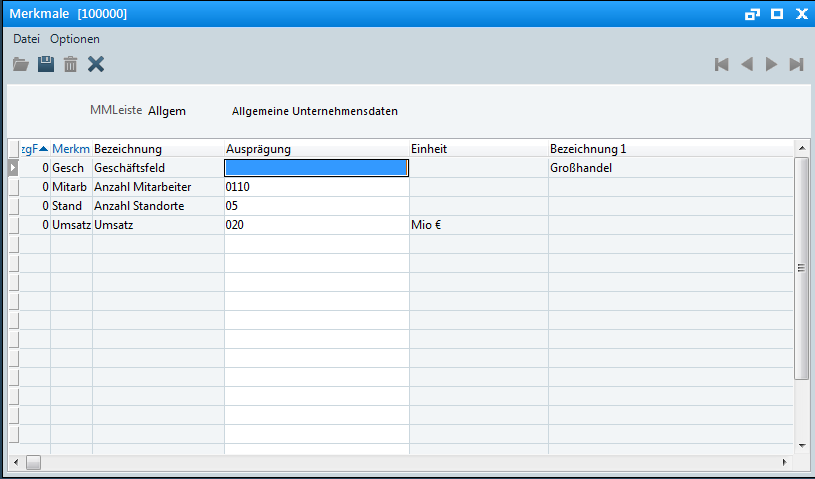
Task: Click the trash can delete icon
Action: 70,64
